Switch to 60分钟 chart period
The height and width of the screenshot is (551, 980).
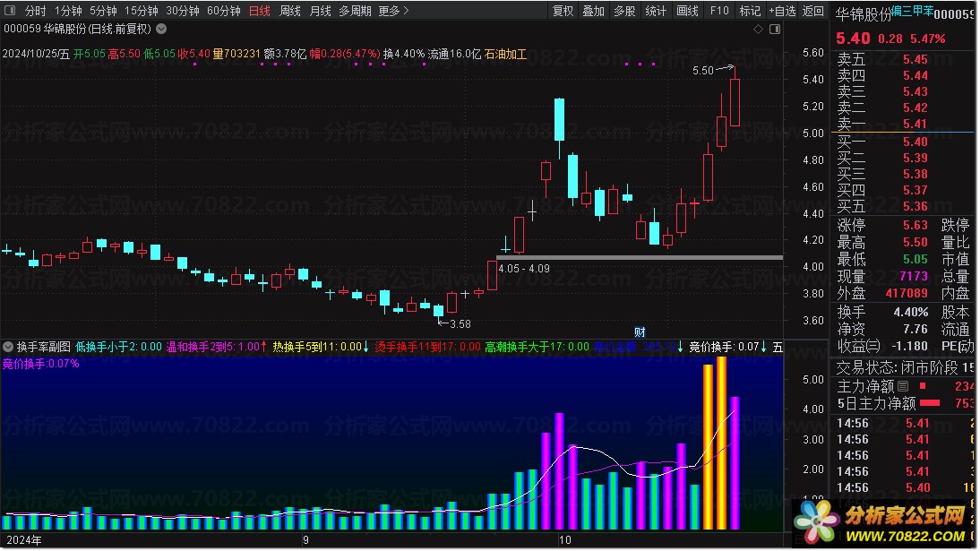(223, 11)
